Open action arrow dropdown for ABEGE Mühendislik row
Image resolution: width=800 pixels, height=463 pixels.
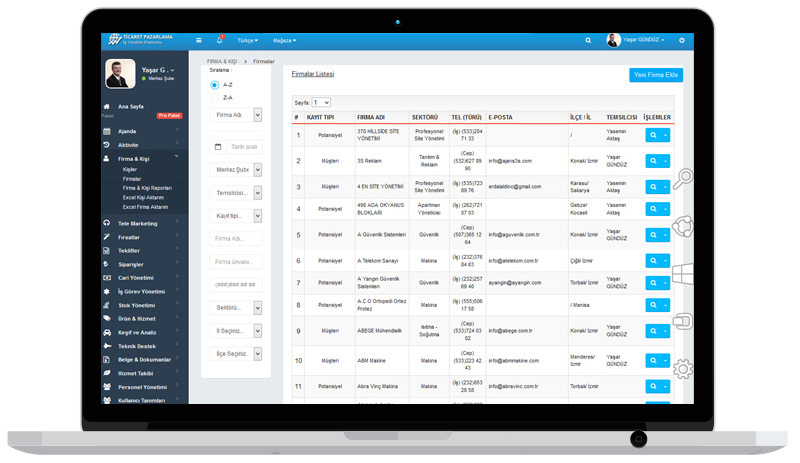point(665,331)
